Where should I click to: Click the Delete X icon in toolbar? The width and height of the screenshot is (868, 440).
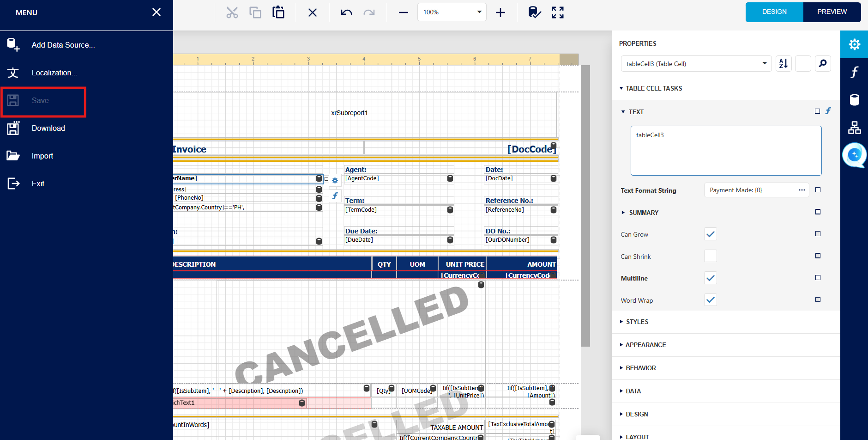[313, 12]
